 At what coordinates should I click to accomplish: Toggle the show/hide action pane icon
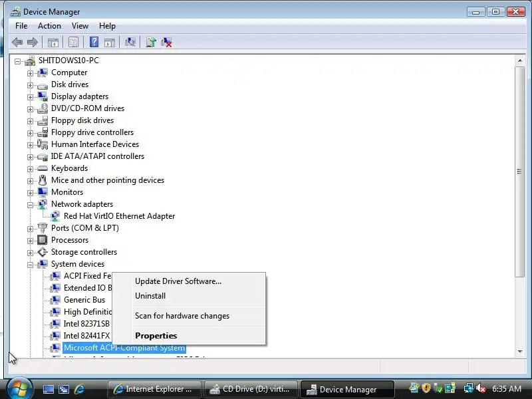click(110, 43)
